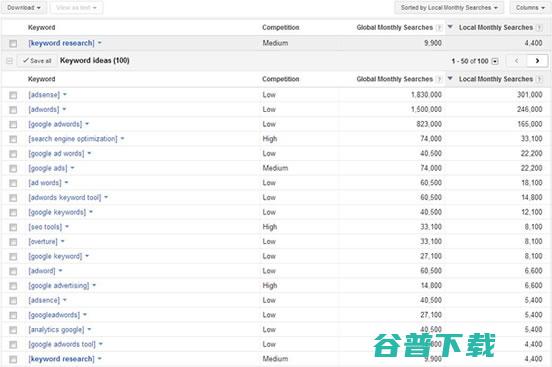Expand dropdown arrow next to [google keywords]
The height and width of the screenshot is (367, 552).
pos(91,212)
